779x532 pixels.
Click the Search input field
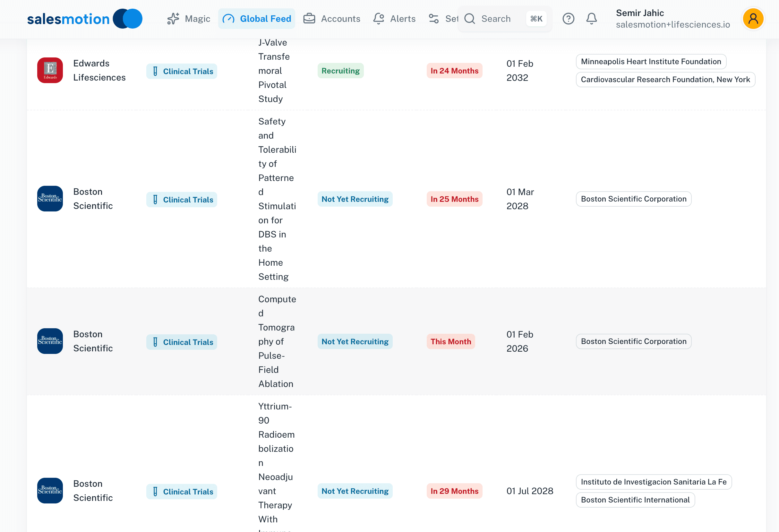[504, 19]
